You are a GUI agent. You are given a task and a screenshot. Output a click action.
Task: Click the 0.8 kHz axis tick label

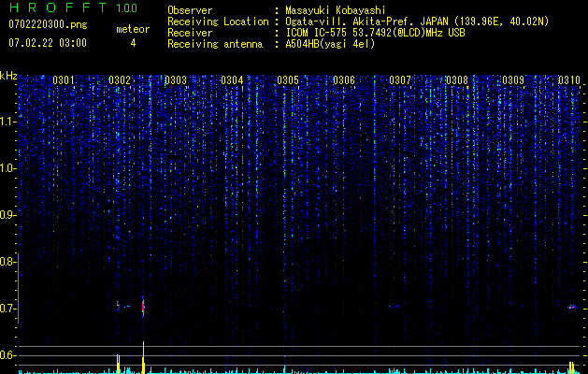tap(7, 262)
